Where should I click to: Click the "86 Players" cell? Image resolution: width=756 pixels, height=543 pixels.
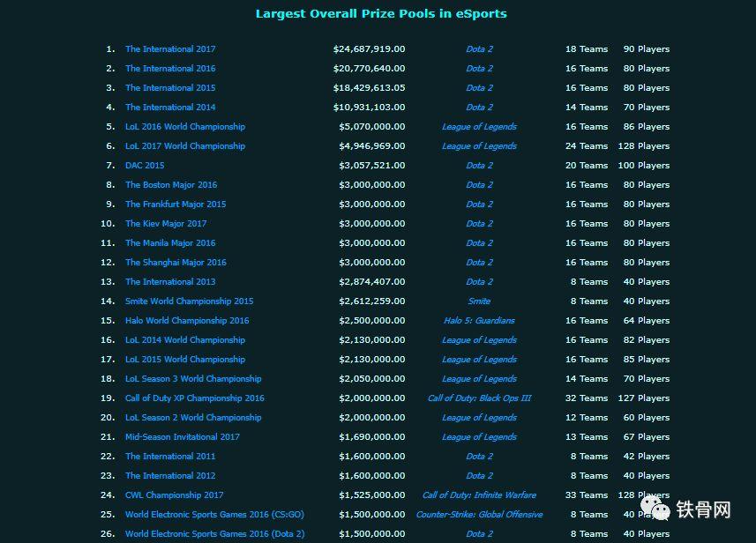coord(646,127)
